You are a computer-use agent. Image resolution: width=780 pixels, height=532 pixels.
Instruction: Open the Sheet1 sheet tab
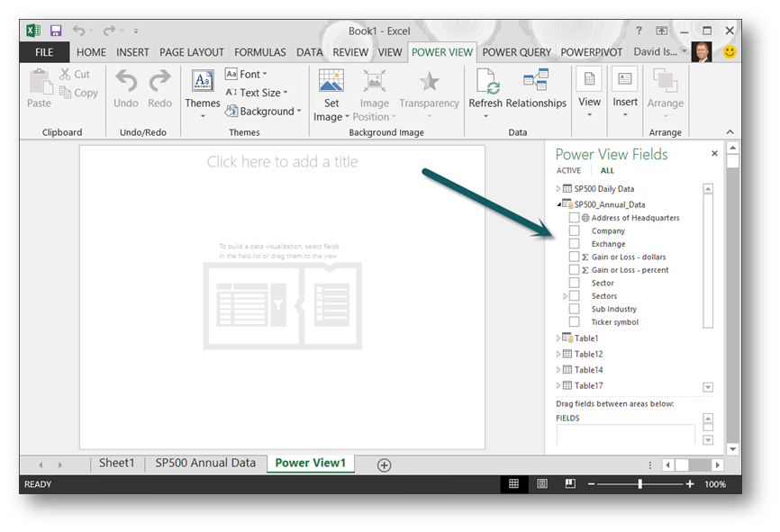pos(117,463)
